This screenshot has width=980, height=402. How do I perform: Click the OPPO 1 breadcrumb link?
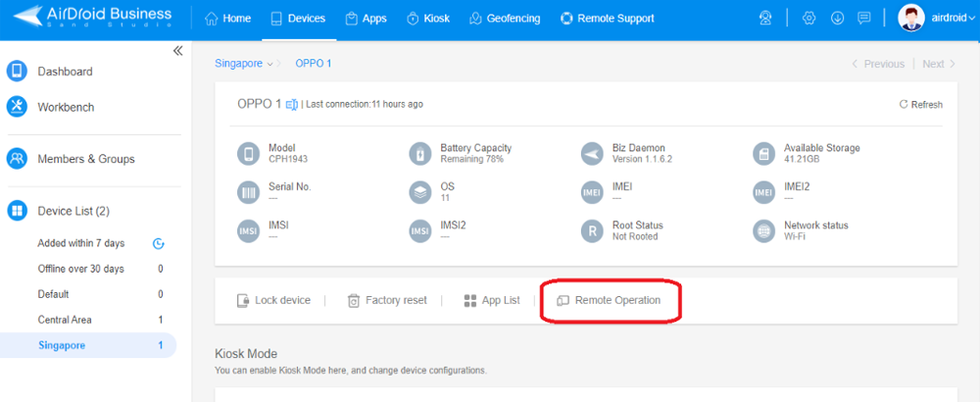pos(314,64)
